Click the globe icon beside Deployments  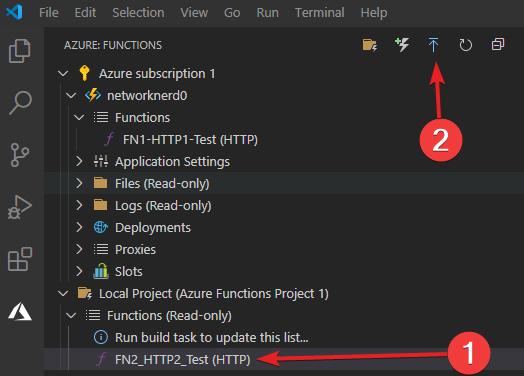pyautogui.click(x=101, y=227)
